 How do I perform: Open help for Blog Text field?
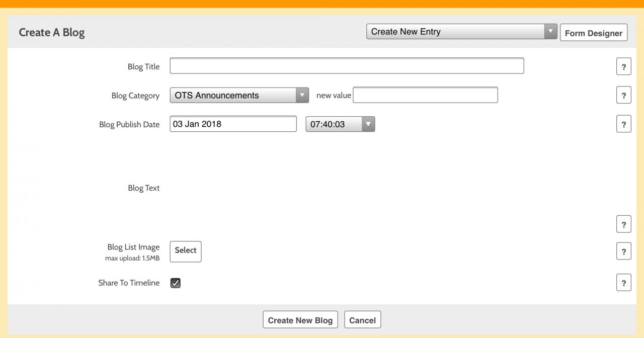[623, 224]
